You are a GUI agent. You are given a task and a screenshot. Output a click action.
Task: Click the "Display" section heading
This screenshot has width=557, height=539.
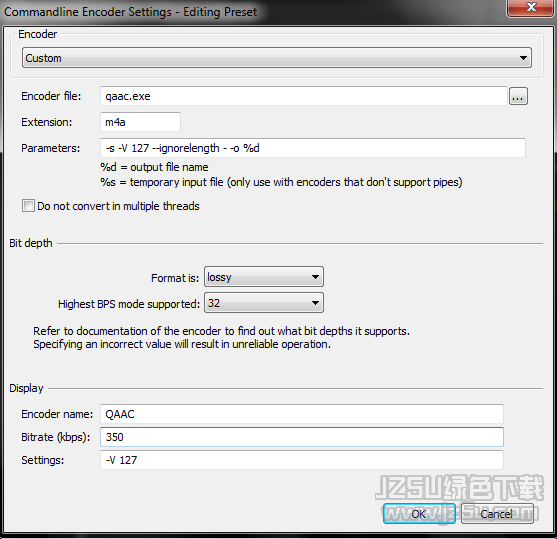point(26,388)
